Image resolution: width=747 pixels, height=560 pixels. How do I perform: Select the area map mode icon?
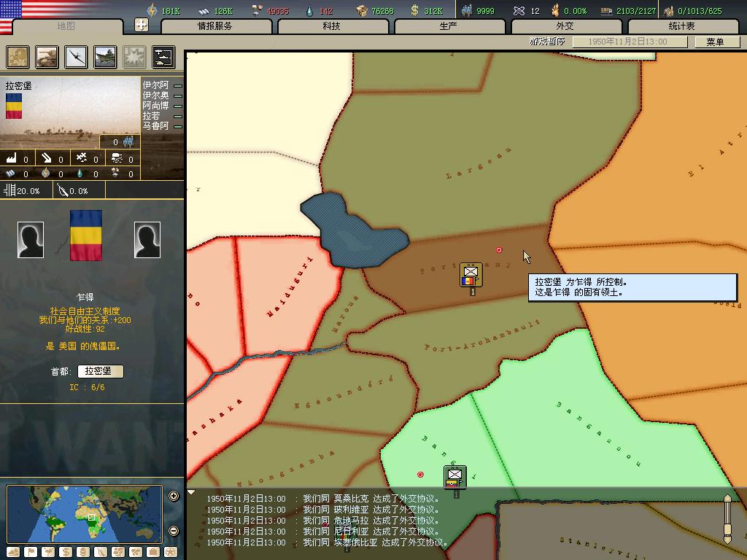pyautogui.click(x=136, y=552)
